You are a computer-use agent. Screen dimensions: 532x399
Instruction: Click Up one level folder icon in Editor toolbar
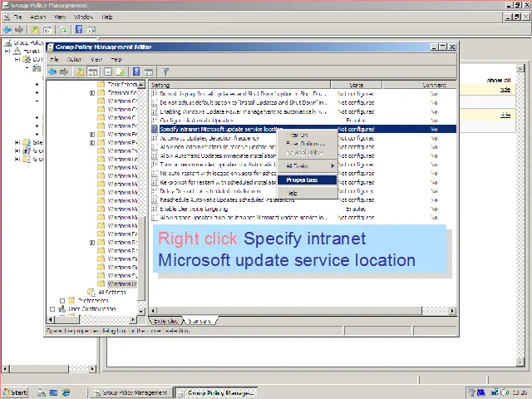[80, 71]
